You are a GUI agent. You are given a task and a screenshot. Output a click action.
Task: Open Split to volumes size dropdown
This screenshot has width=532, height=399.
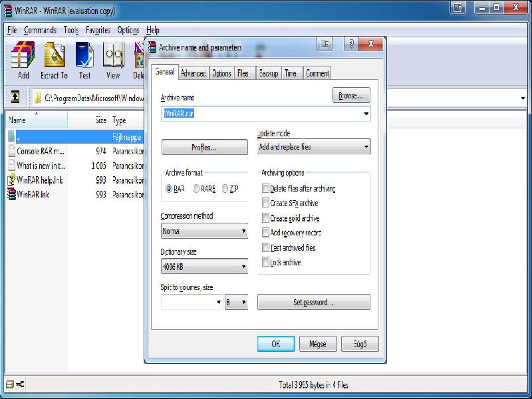point(219,302)
